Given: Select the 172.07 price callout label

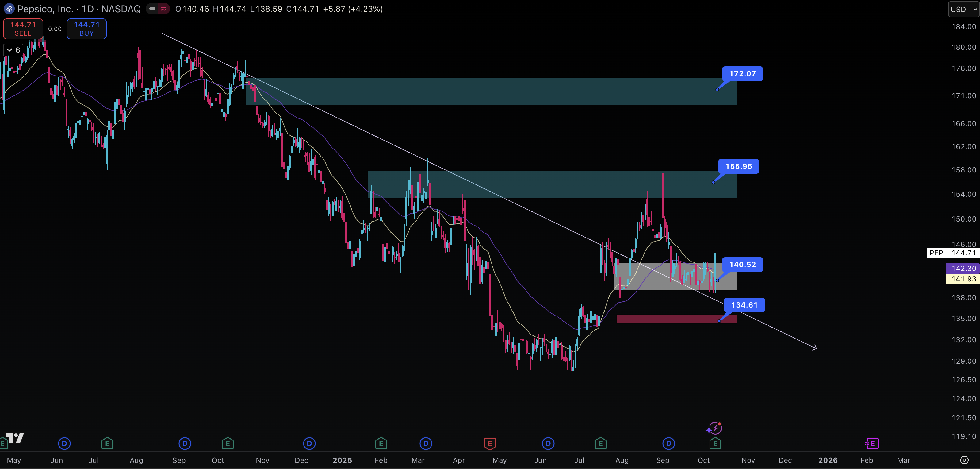Looking at the screenshot, I should click(742, 73).
